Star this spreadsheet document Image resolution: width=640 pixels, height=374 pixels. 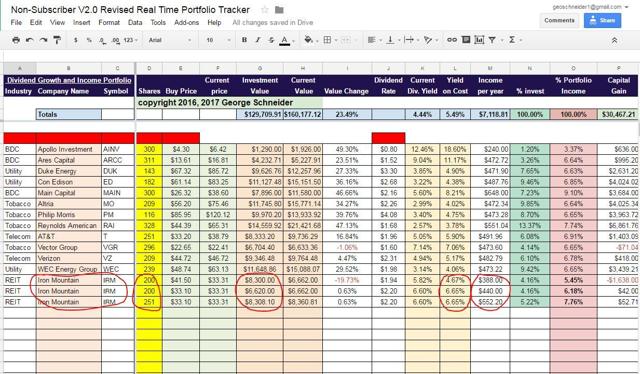click(264, 10)
